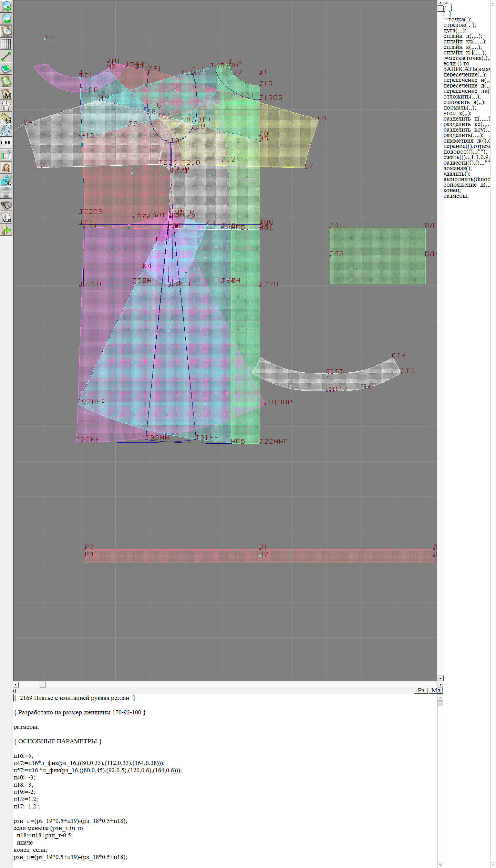Launch the 3D view icon
The width and height of the screenshot is (496, 868).
[6, 180]
